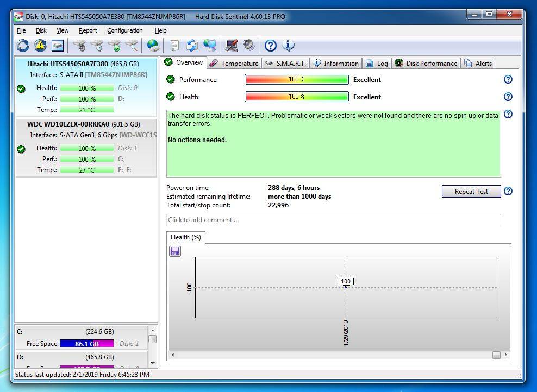Screen dimensions: 537x392
Task: Click the speaker sound toolbar icon
Action: (249, 46)
